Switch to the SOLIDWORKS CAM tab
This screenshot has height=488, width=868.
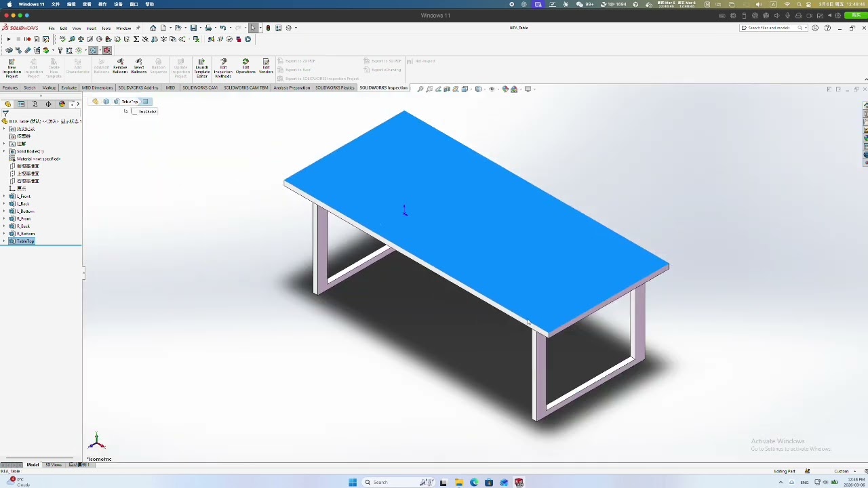point(200,88)
